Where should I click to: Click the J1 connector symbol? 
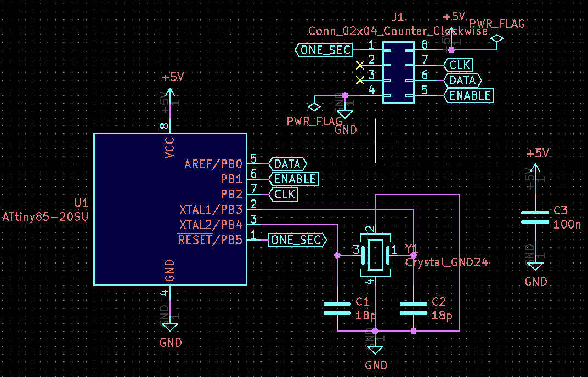tap(398, 72)
